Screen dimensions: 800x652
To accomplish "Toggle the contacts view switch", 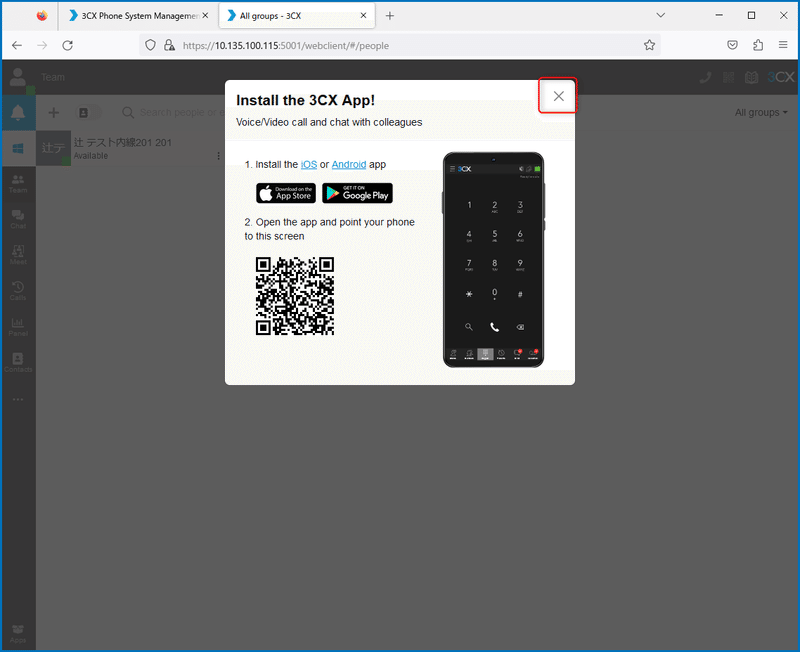I will coord(88,113).
